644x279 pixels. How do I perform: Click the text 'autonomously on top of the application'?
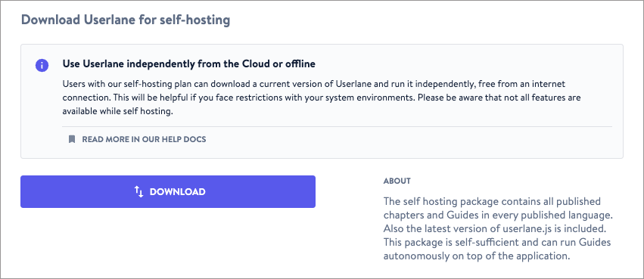tap(477, 256)
